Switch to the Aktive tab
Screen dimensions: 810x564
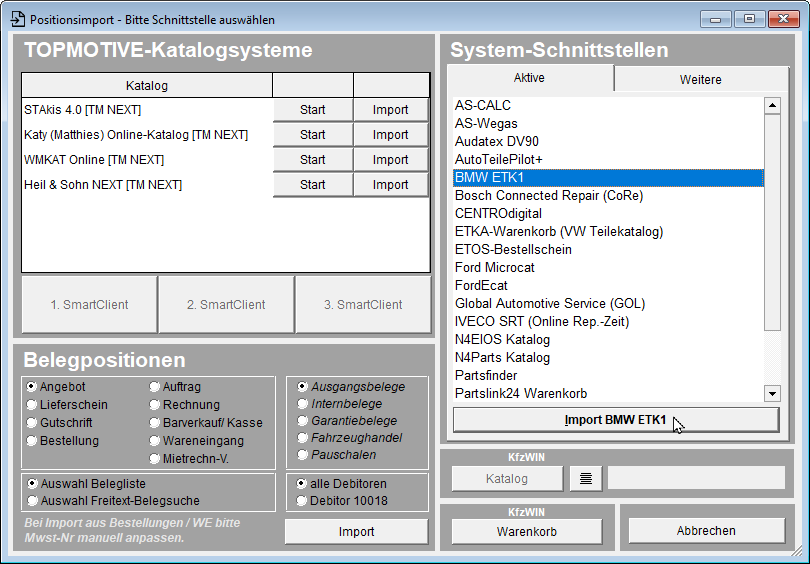529,78
